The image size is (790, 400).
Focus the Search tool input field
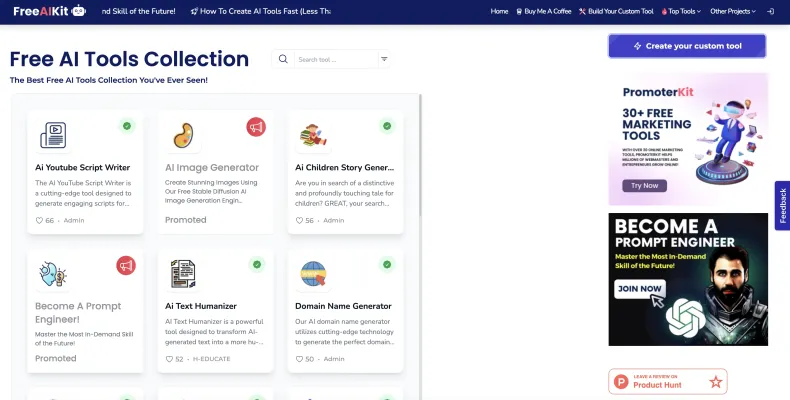coord(335,60)
